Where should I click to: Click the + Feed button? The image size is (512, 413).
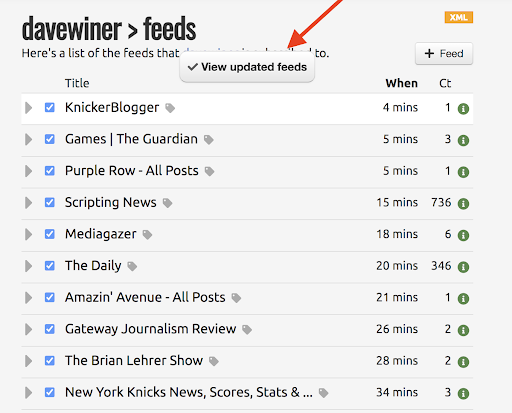tap(444, 53)
